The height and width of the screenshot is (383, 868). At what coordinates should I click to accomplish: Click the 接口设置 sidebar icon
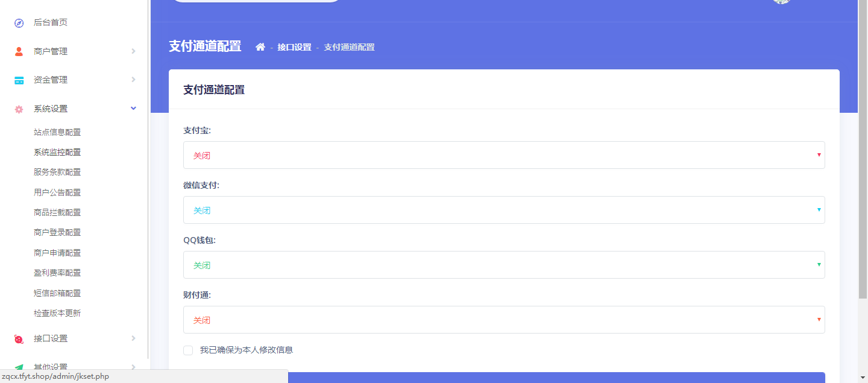(19, 338)
